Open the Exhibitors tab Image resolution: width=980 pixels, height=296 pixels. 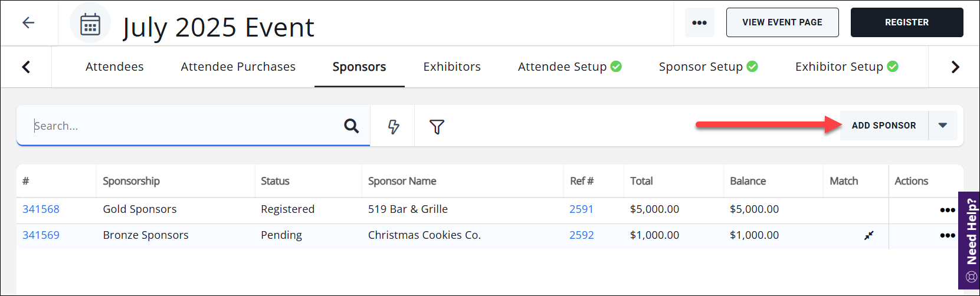coord(452,67)
